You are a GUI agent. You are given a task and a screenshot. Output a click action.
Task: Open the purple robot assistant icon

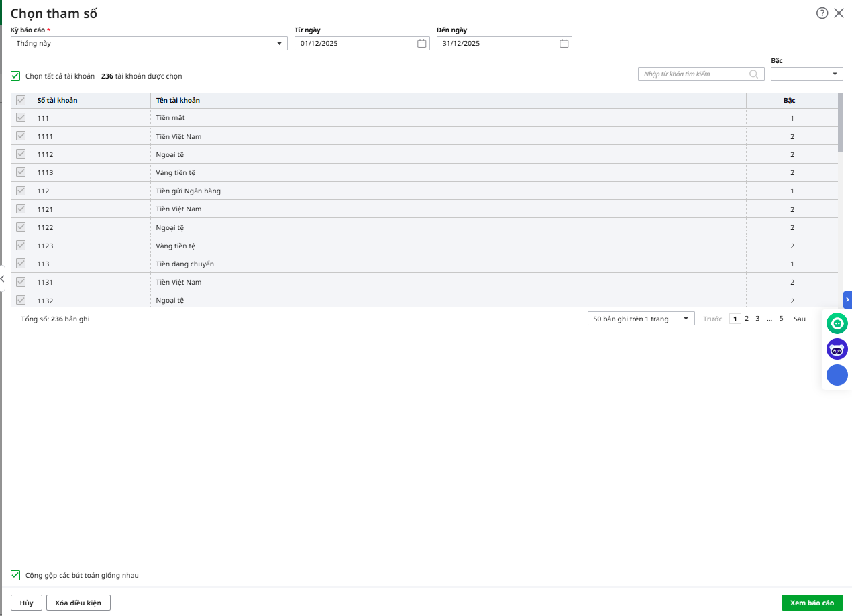[837, 350]
